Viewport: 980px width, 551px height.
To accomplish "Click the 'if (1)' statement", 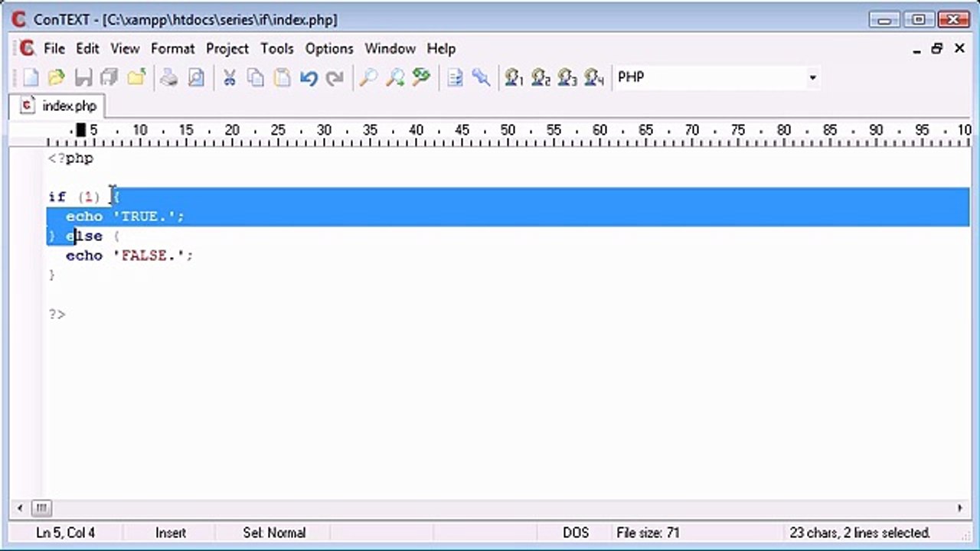I will tap(74, 197).
